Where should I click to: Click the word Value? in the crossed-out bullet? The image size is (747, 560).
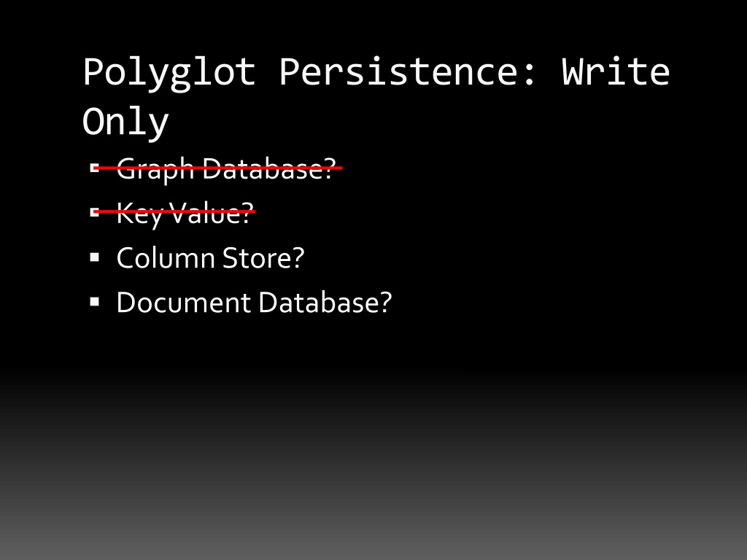coord(212,213)
